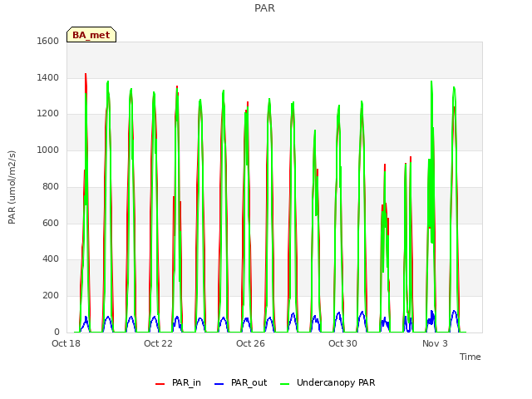Click the BA_met label box
The image size is (532, 399).
[91, 35]
